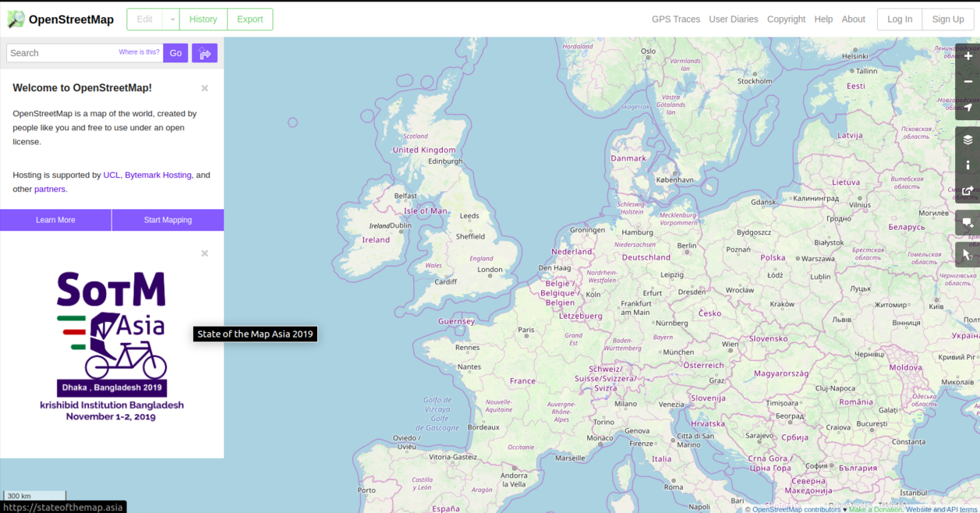Click the Polska country label
This screenshot has height=513, width=980.
click(x=773, y=257)
